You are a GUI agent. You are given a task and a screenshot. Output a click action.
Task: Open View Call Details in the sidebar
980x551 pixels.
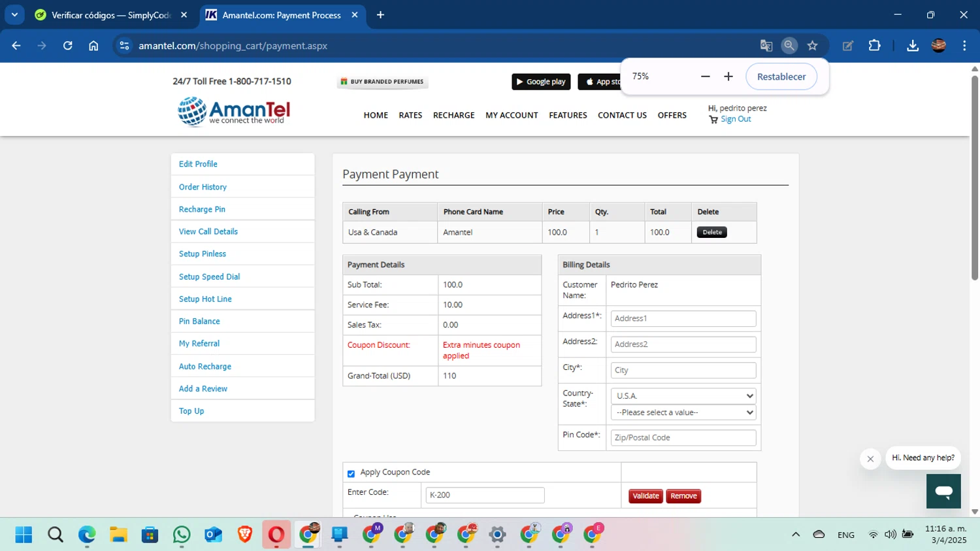point(208,231)
